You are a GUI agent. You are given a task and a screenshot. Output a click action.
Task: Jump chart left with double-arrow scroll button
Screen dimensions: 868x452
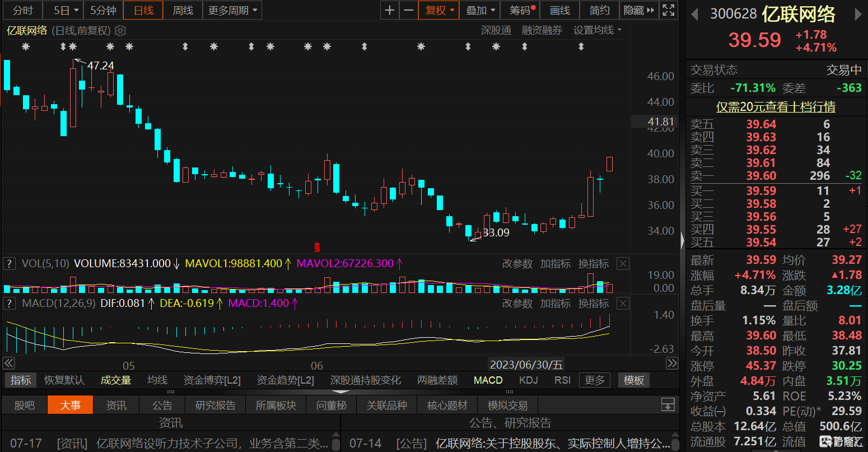(x=8, y=363)
